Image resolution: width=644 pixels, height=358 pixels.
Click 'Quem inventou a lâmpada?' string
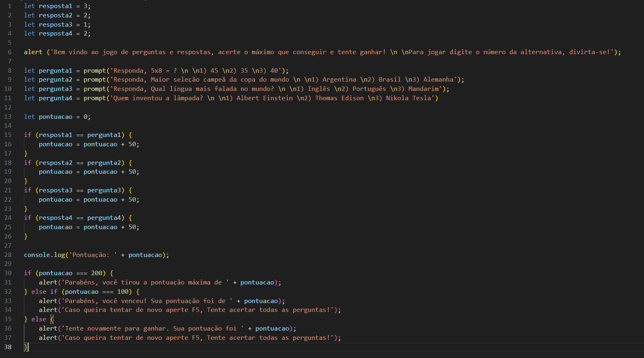pos(158,98)
